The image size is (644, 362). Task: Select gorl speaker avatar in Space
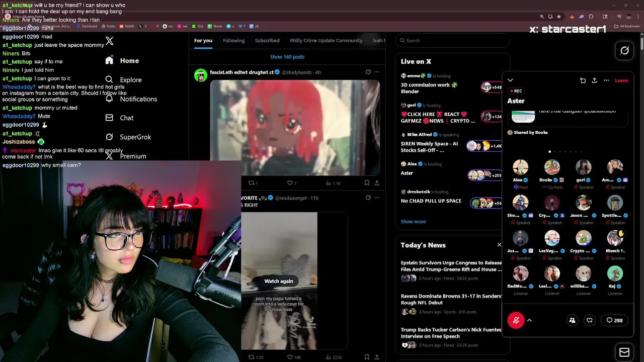(584, 167)
